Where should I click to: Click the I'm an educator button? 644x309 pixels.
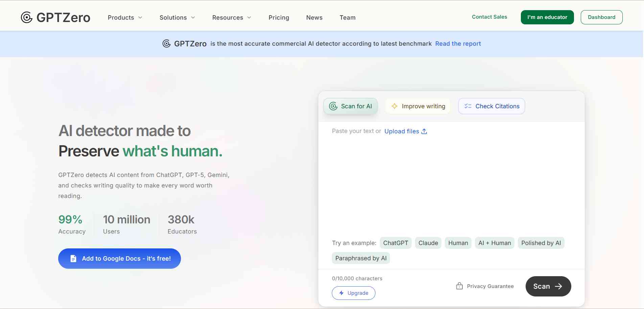coord(547,17)
